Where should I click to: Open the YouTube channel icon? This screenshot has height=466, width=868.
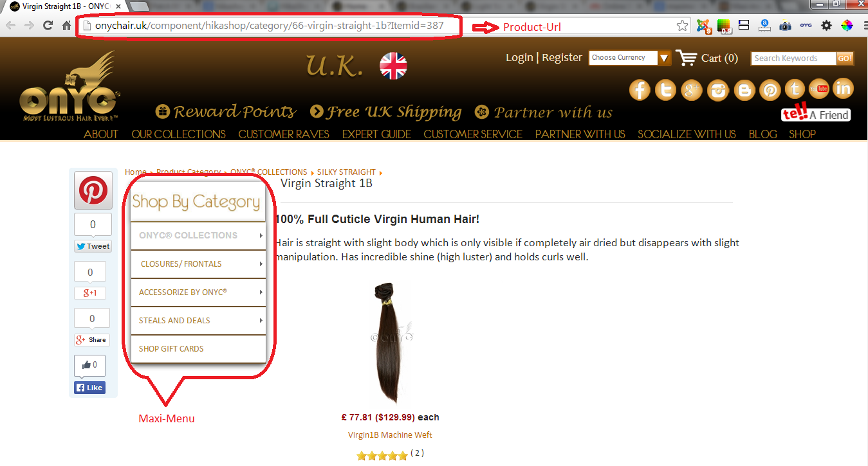tap(819, 89)
